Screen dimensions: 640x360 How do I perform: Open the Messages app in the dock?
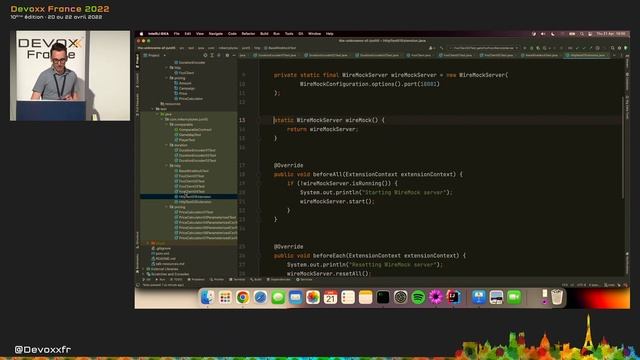point(278,297)
